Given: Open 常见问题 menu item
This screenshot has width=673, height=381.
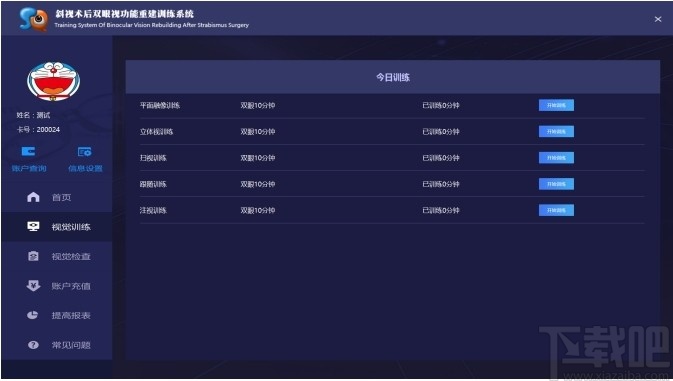Looking at the screenshot, I should tap(57, 345).
